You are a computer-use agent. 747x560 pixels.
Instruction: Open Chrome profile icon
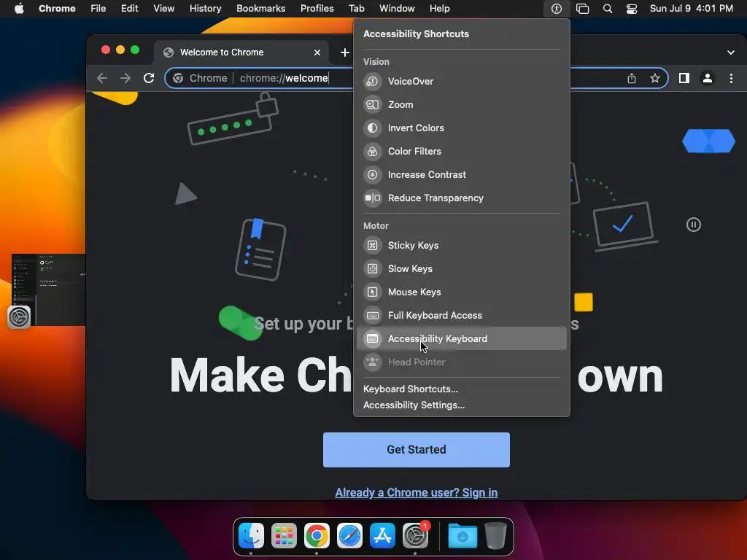708,78
